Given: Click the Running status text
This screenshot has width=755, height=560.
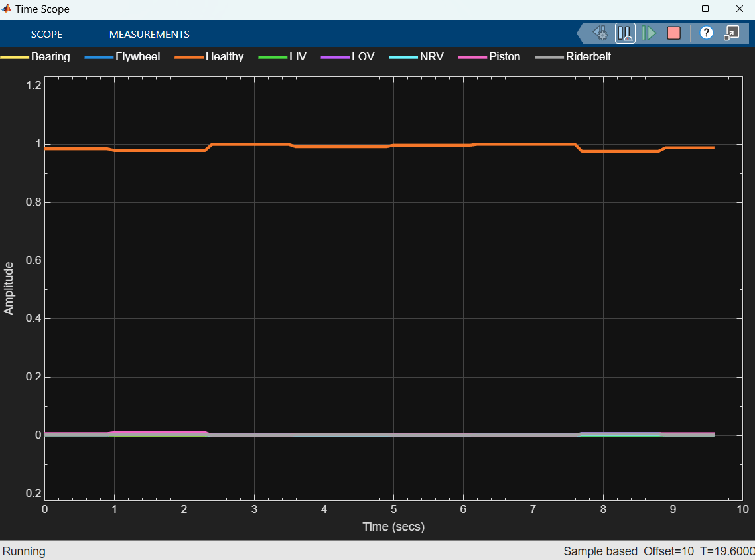Looking at the screenshot, I should point(24,551).
